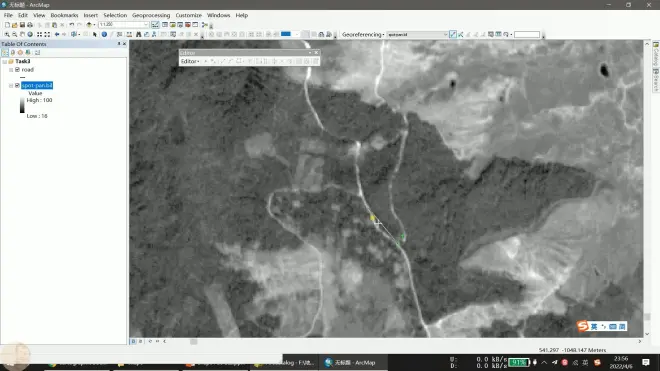Viewport: 660px width, 371px height.
Task: Toggle visibility of spot-pan.bil layer
Action: (17, 85)
